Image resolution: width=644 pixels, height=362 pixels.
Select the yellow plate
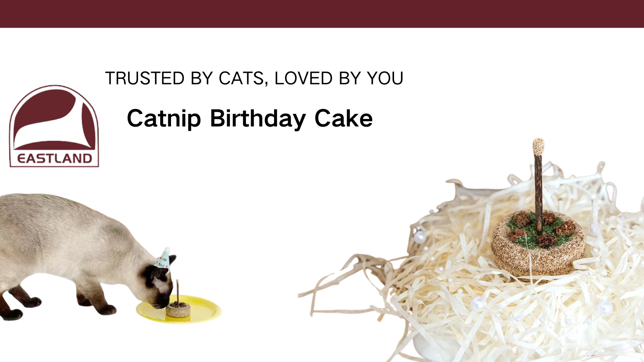179,309
